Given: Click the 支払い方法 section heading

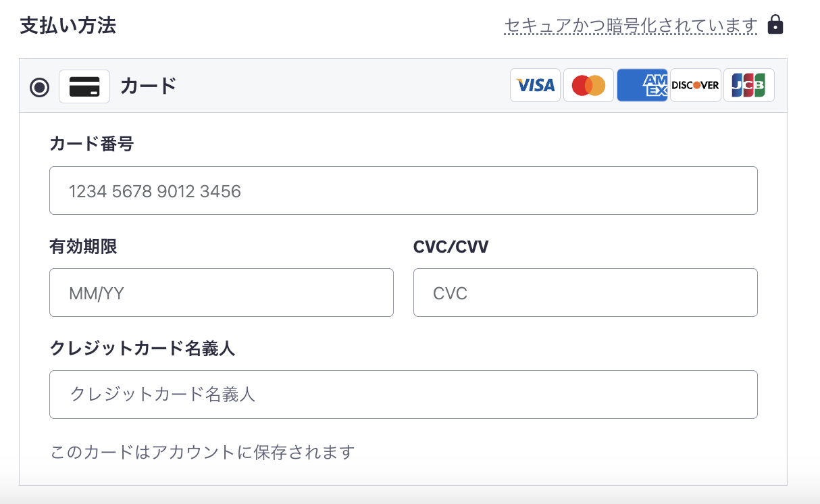Looking at the screenshot, I should (68, 26).
